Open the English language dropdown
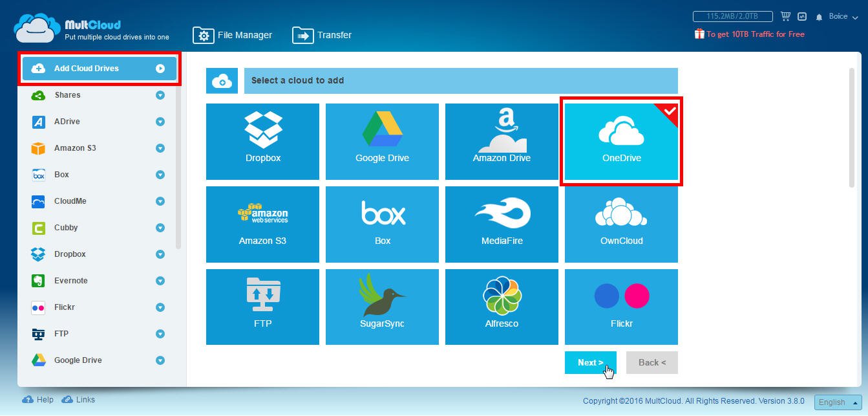This screenshot has height=416, width=868. pyautogui.click(x=838, y=402)
